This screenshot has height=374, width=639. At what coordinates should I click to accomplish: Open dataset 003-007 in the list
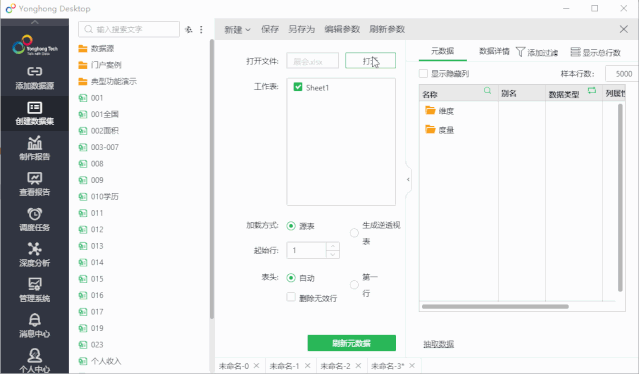pyautogui.click(x=105, y=147)
